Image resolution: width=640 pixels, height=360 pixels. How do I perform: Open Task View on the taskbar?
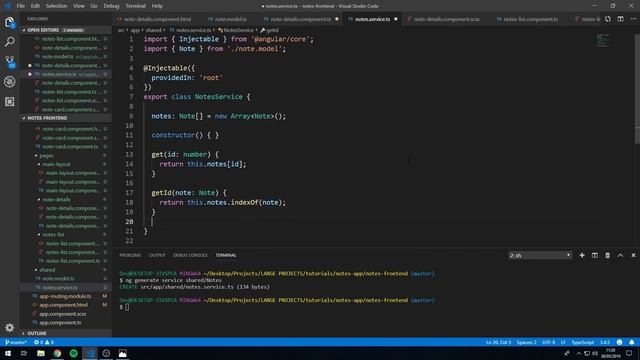(x=24, y=353)
